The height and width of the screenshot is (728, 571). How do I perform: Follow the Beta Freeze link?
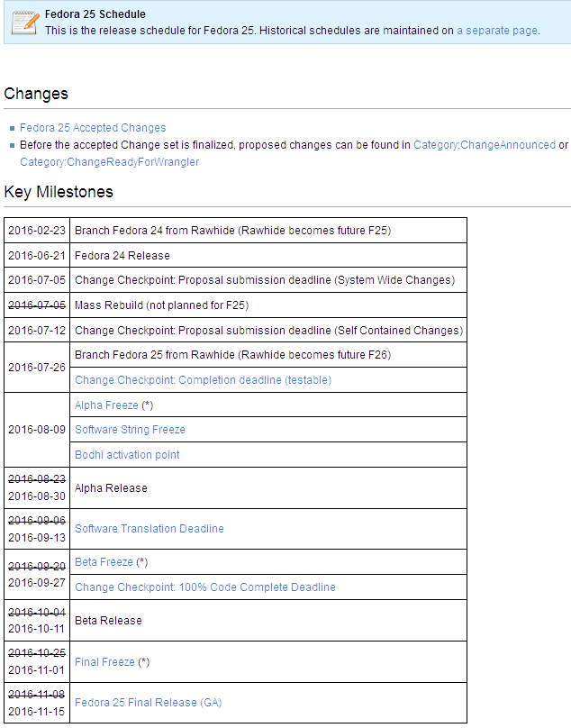[x=104, y=562]
